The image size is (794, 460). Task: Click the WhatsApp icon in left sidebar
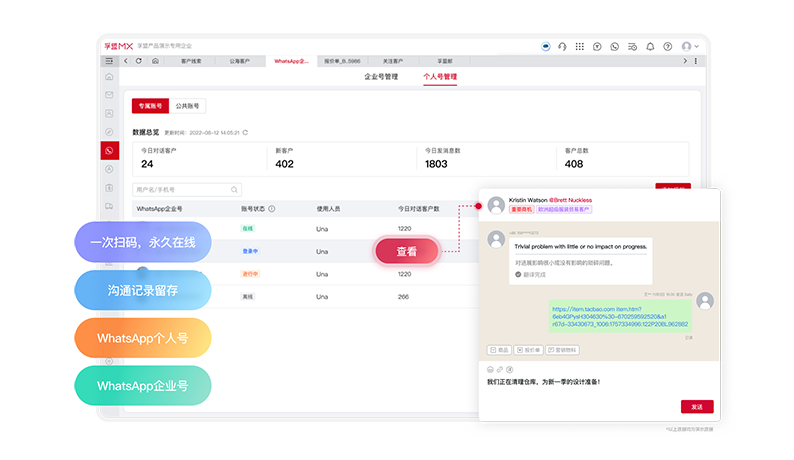109,150
